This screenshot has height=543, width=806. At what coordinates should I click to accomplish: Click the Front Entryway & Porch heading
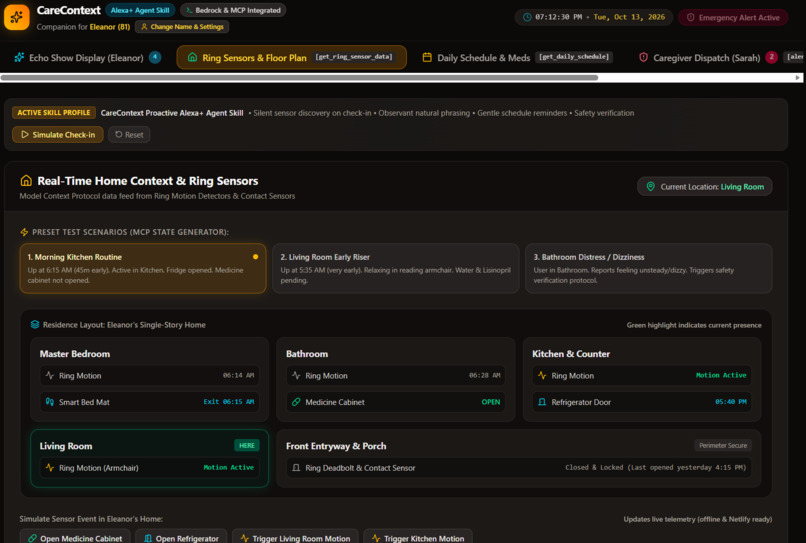[x=336, y=446]
